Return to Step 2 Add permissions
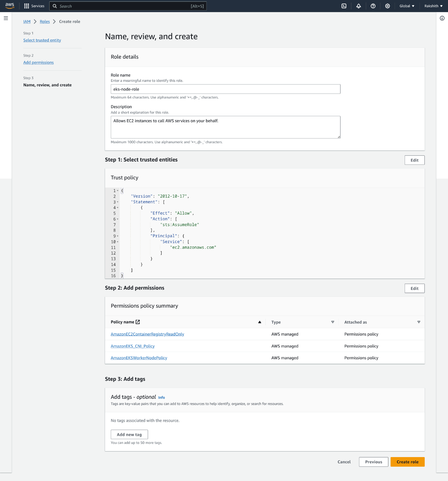 point(38,62)
